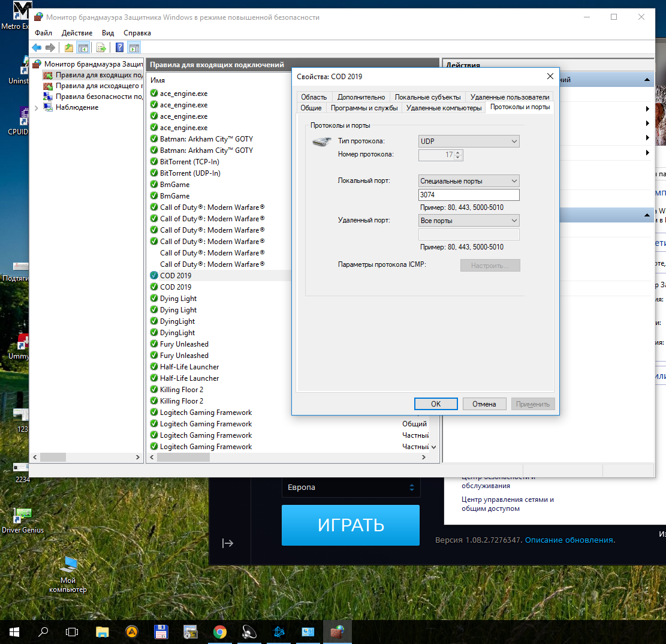
Task: Select the firewall monitor root node in the tree
Action: tap(88, 64)
